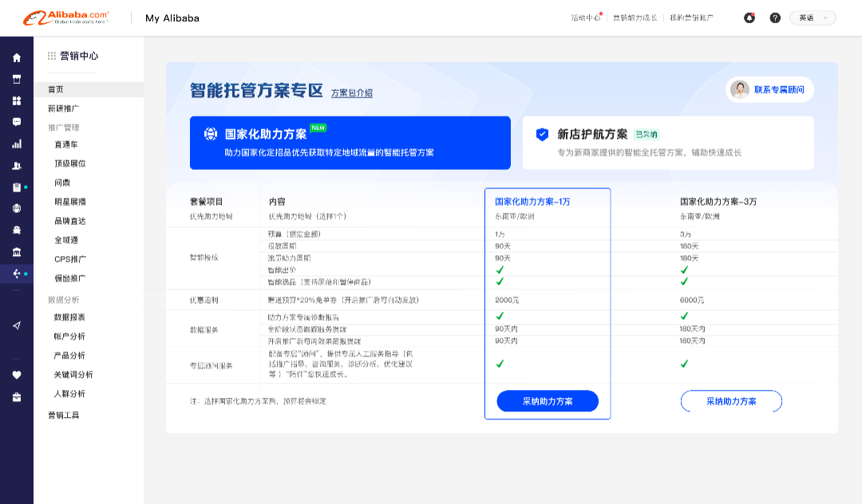Click the 营销中心 sidebar title
Viewport: 862px width, 504px height.
(79, 56)
